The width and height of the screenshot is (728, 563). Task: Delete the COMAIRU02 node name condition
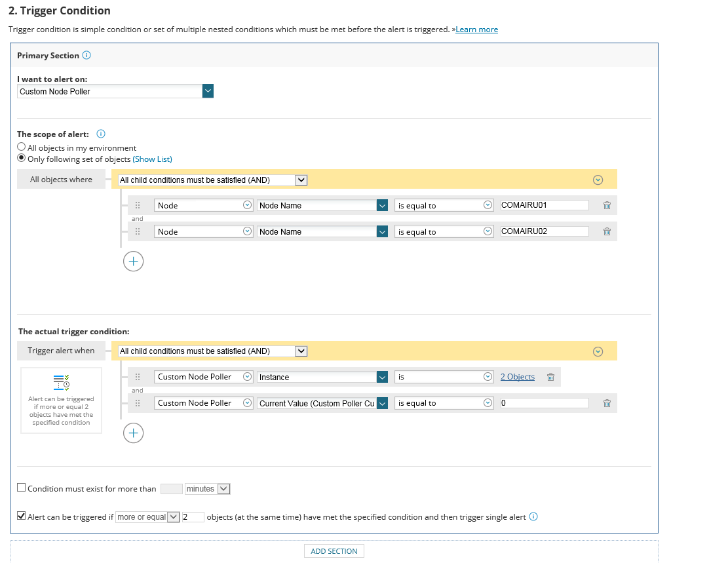(x=607, y=231)
